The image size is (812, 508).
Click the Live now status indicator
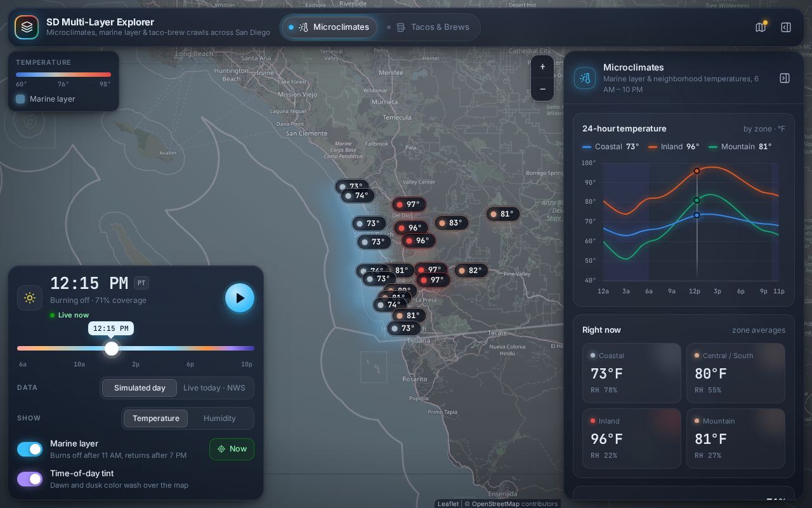(x=70, y=315)
